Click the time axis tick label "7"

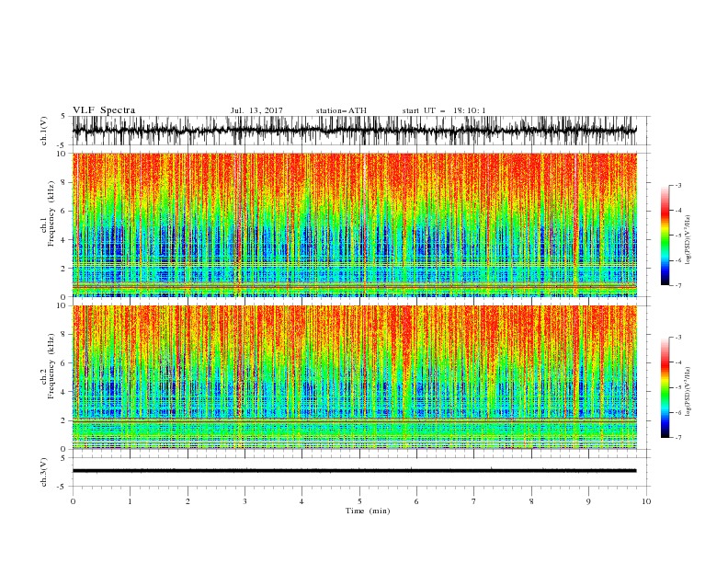pos(474,501)
